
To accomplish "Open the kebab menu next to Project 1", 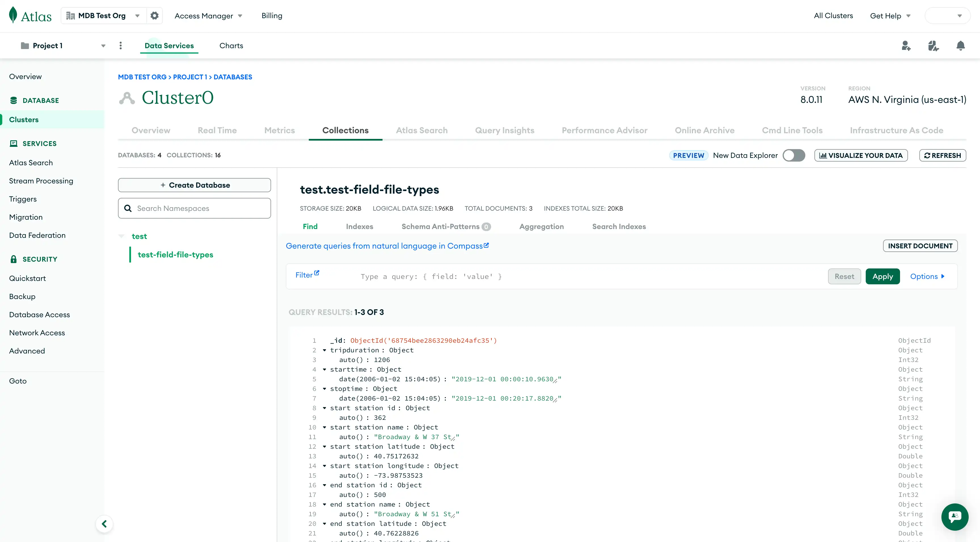I will click(x=121, y=45).
